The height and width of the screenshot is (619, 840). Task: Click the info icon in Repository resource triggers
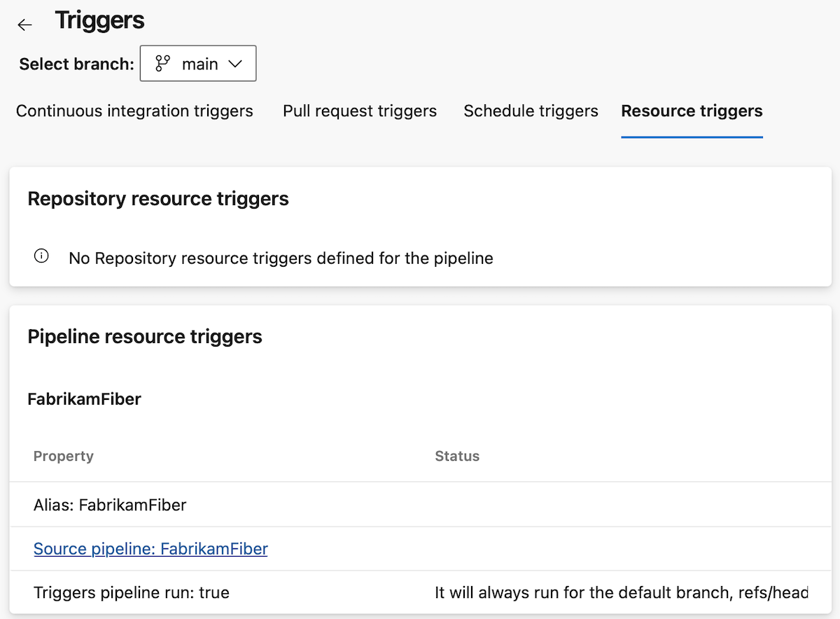pyautogui.click(x=41, y=256)
